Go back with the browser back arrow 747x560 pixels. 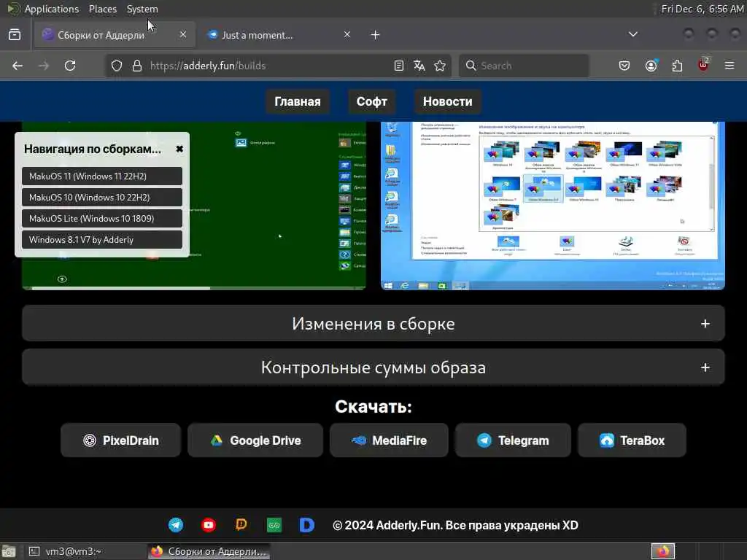[x=18, y=66]
